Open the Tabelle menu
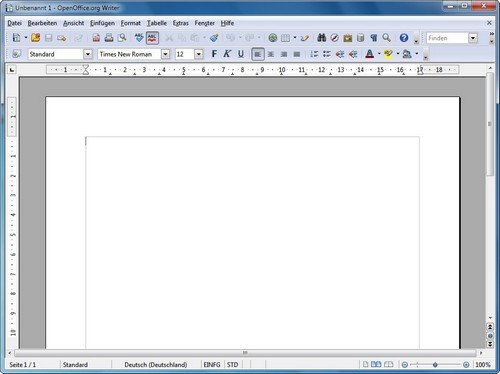Screen dimensions: 500x374 pos(157,23)
